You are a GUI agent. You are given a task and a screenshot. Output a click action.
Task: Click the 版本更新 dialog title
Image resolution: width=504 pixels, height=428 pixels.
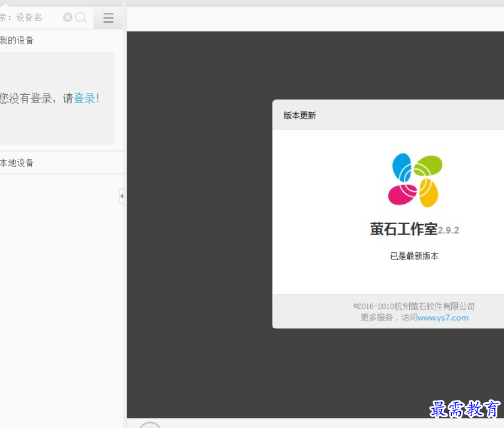coord(299,115)
